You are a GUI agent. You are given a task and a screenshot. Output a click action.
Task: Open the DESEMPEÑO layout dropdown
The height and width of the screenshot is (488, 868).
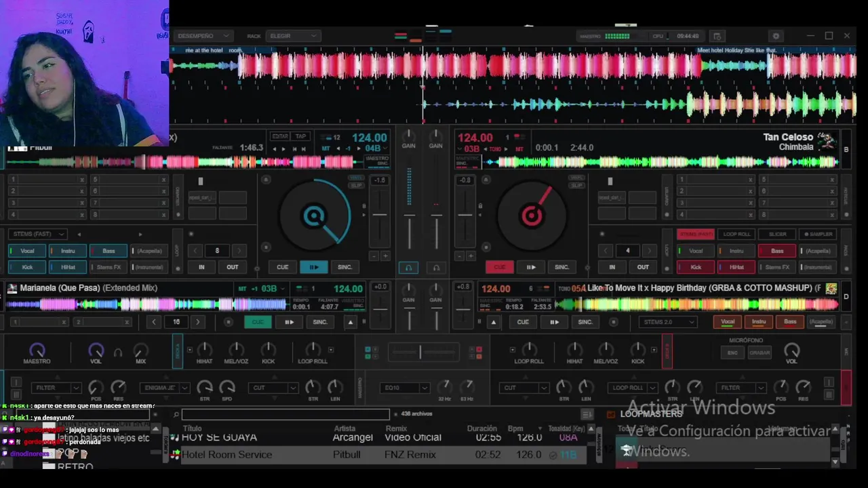click(202, 36)
